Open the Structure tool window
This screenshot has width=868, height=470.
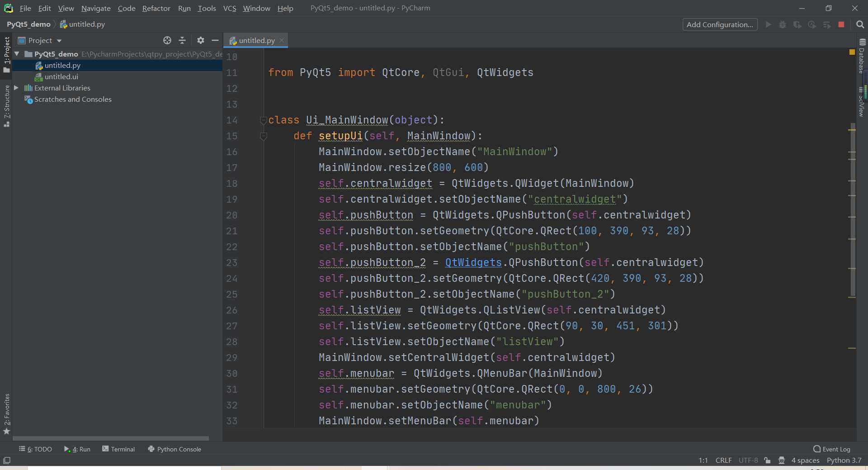(x=7, y=105)
